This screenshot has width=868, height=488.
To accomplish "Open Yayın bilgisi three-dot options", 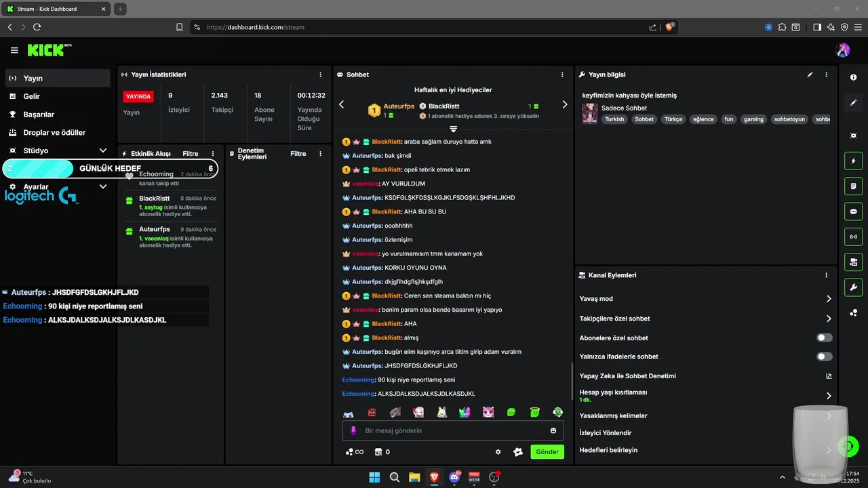I will [x=826, y=75].
